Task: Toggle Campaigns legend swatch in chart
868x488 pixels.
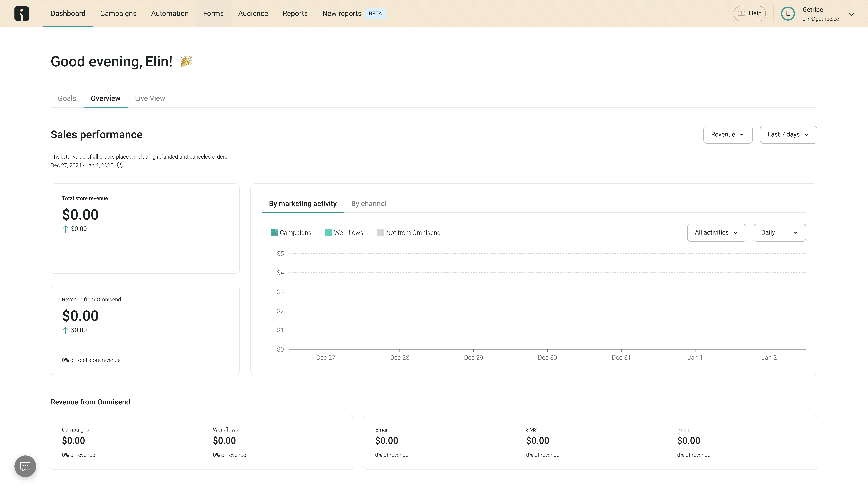Action: (274, 233)
